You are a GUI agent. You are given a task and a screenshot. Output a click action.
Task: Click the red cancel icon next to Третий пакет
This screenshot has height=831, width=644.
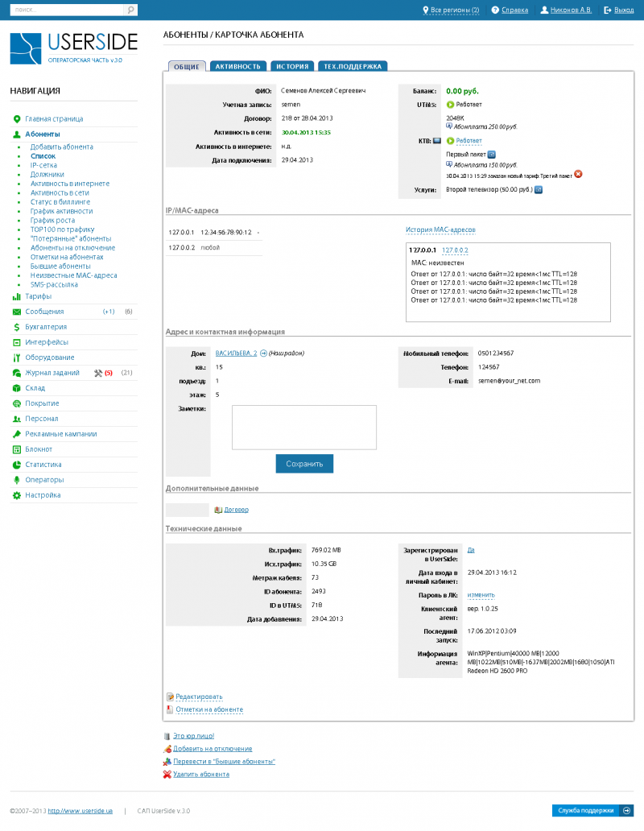click(x=578, y=174)
